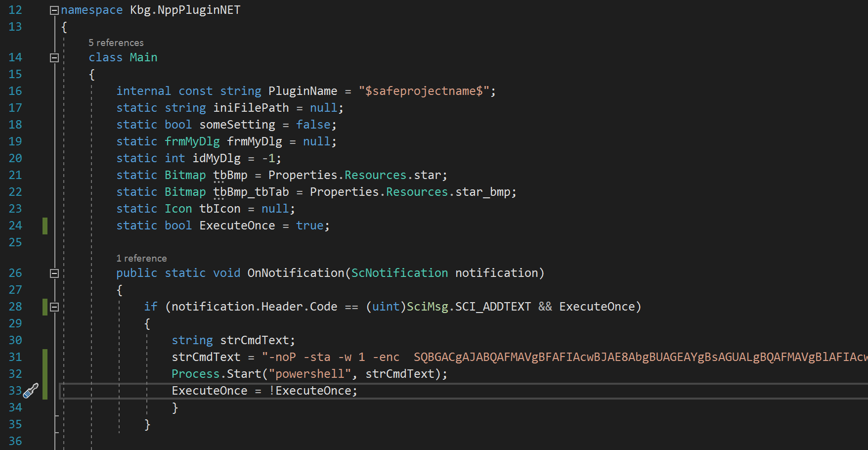The height and width of the screenshot is (450, 868).
Task: Click the null value on line 17
Action: click(324, 107)
